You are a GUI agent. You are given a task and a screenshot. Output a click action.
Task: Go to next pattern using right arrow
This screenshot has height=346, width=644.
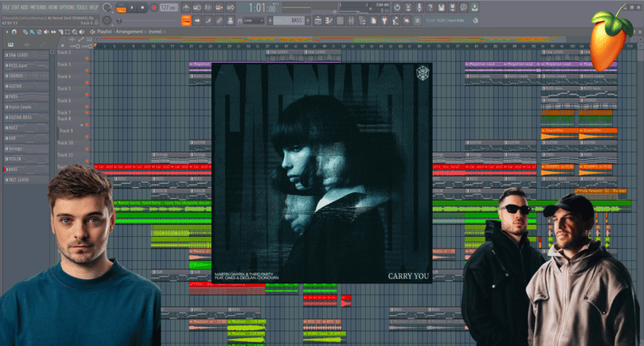coord(307,21)
